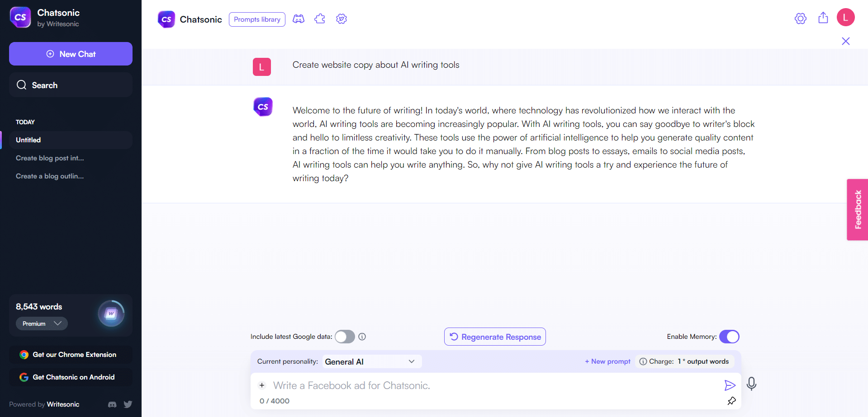Click the sidebar Search field
868x417 pixels.
(71, 85)
